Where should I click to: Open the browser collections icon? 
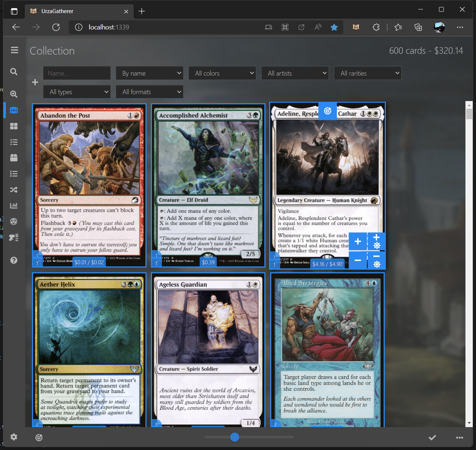418,27
